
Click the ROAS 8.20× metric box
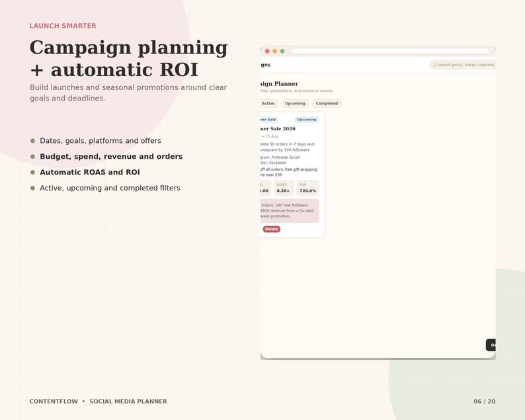point(284,188)
